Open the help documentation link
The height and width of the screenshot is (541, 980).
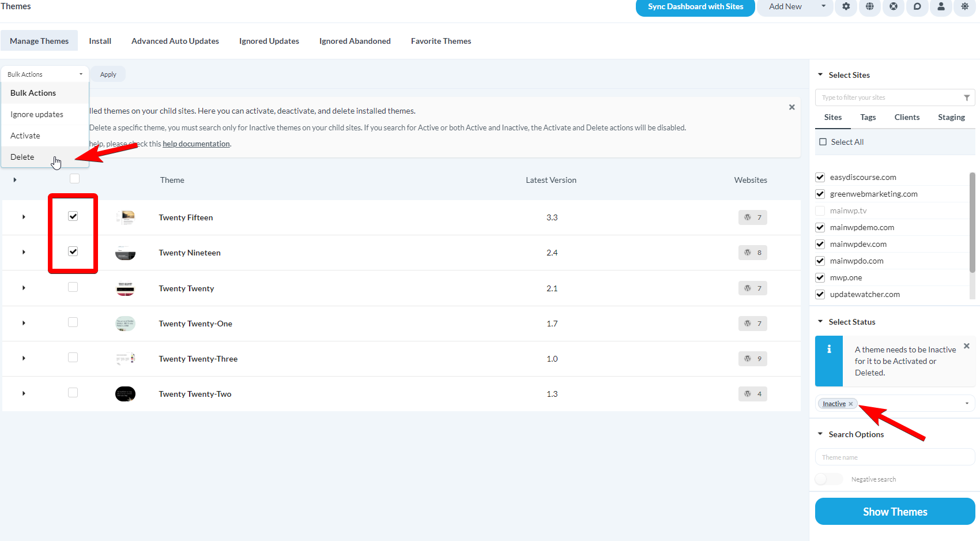coord(196,143)
